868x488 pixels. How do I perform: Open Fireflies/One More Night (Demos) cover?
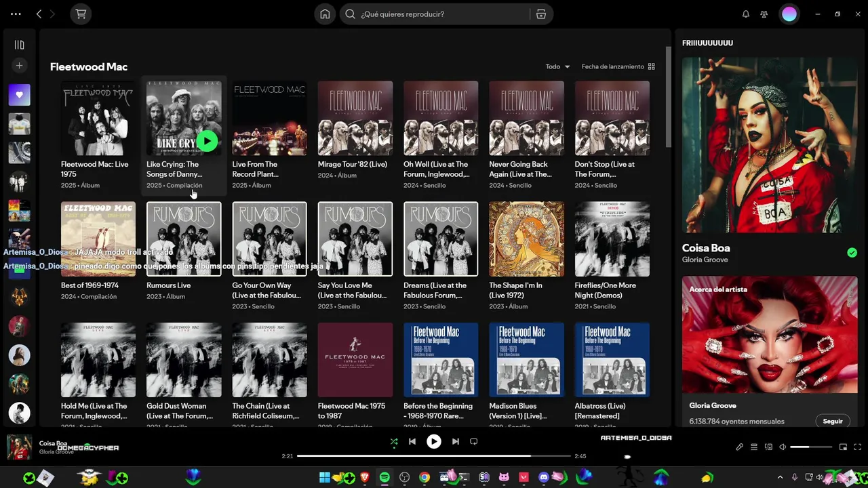click(612, 239)
